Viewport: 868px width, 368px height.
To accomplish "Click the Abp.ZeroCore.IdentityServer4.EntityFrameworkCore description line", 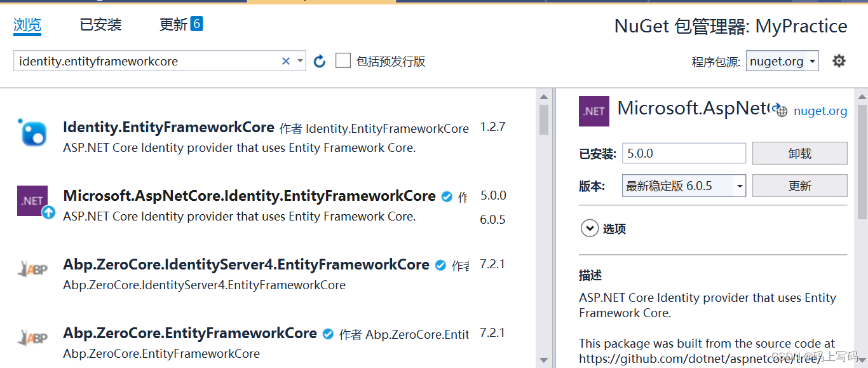I will click(x=204, y=285).
